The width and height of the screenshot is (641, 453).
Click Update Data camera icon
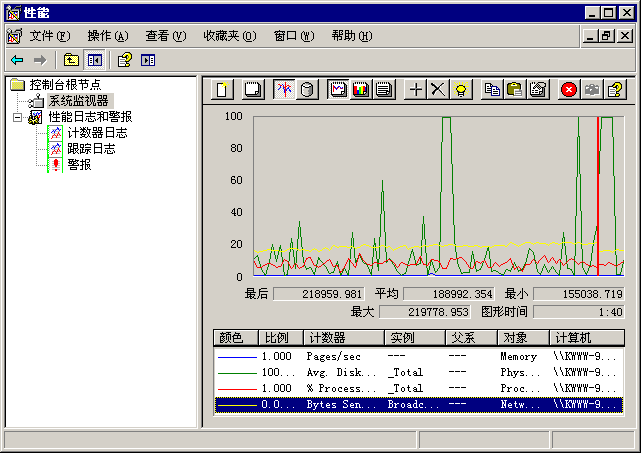pyautogui.click(x=592, y=90)
